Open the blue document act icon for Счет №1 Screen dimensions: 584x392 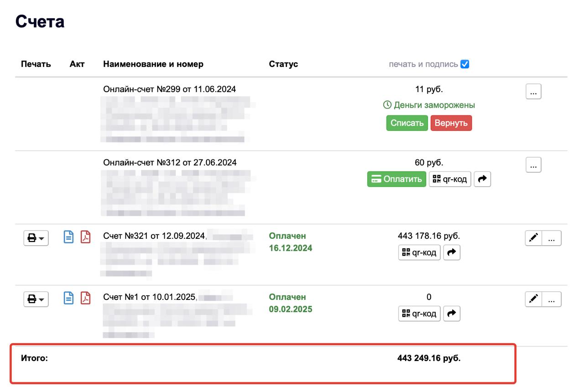(68, 298)
